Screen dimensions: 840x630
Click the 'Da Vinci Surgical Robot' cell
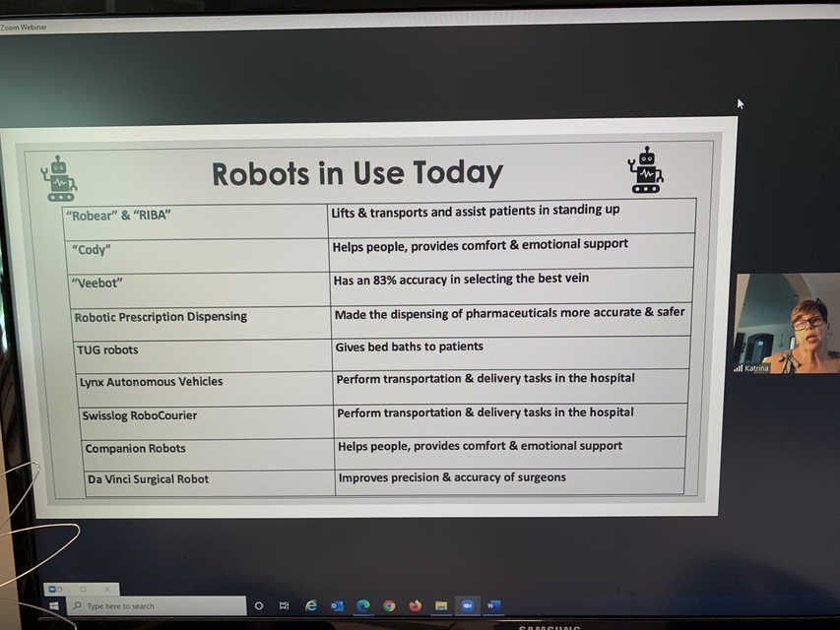point(210,482)
